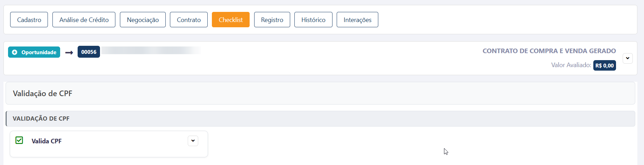Image resolution: width=644 pixels, height=165 pixels.
Task: Select the highlighted Checklist tab
Action: pyautogui.click(x=231, y=20)
